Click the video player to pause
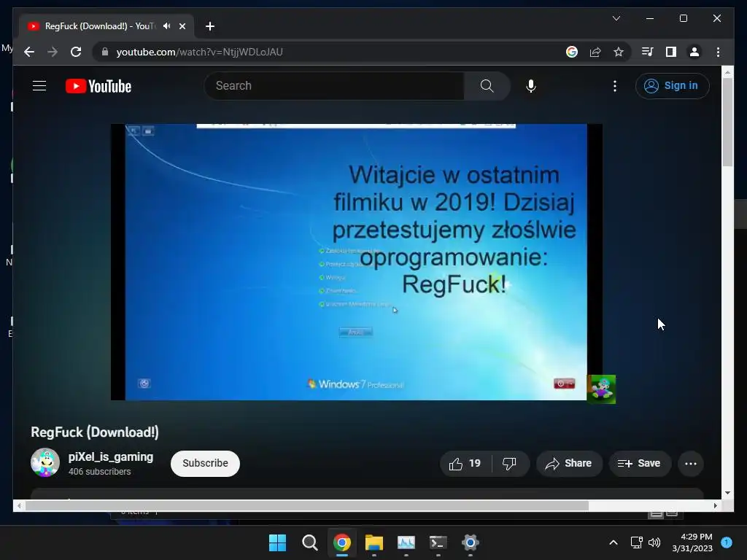Screen dimensions: 747x560 click(x=356, y=262)
